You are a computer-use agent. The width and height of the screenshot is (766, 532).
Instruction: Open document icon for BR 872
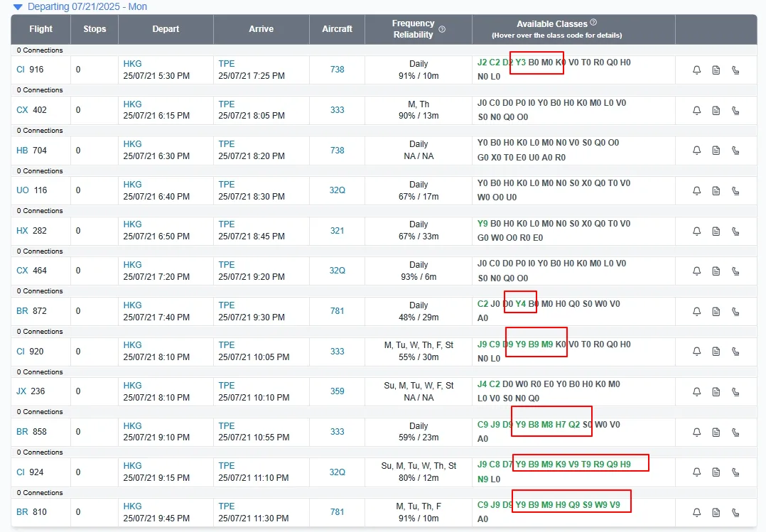coord(716,311)
